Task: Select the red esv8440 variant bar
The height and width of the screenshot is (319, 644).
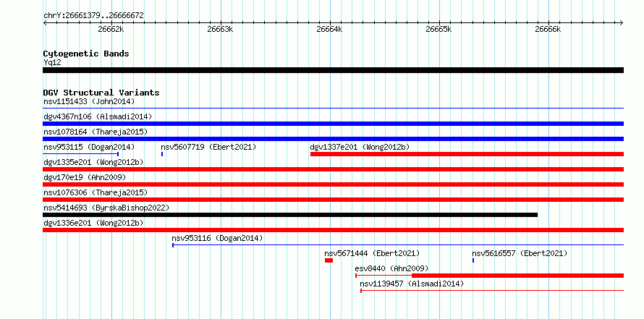Action: coord(490,276)
